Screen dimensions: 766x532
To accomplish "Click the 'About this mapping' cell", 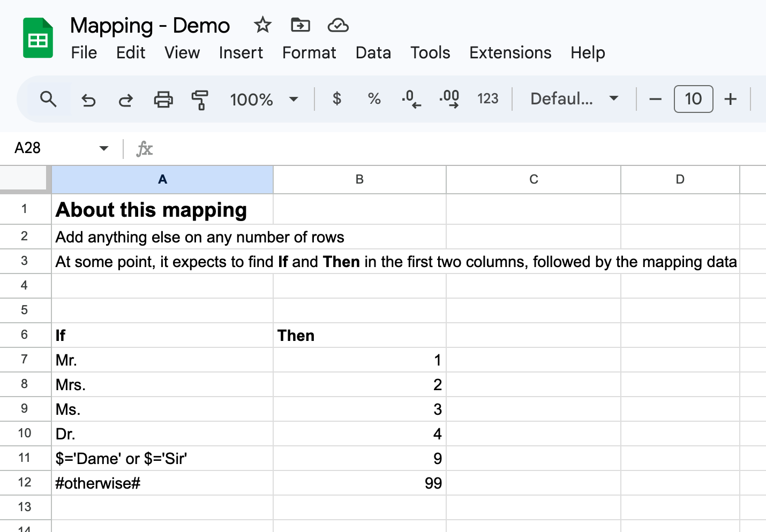I will (162, 209).
